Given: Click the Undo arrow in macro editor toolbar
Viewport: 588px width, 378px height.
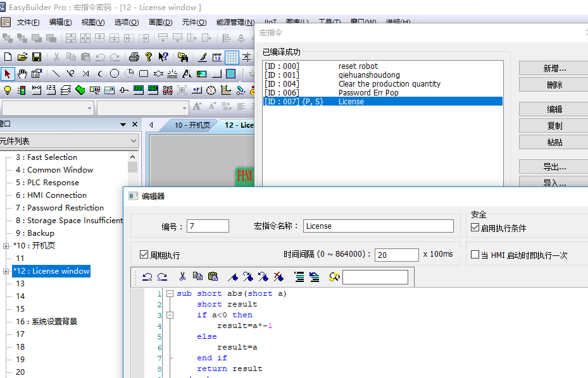Looking at the screenshot, I should point(147,276).
